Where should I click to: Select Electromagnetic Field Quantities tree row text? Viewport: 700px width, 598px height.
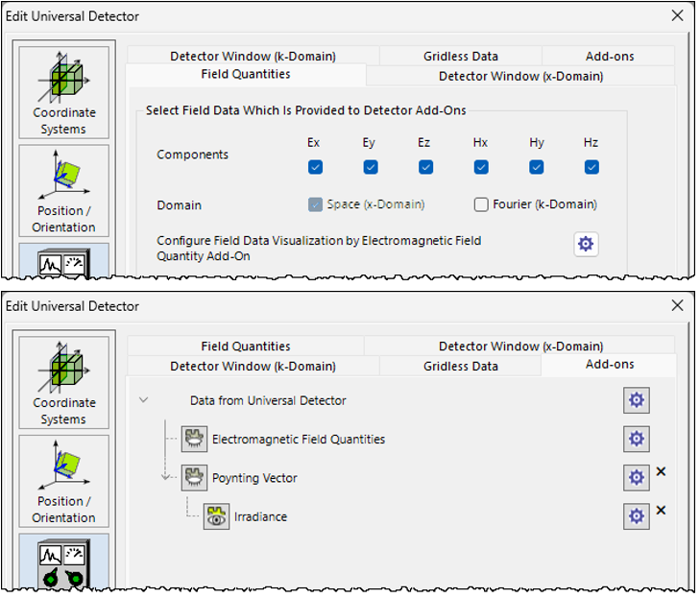click(299, 440)
